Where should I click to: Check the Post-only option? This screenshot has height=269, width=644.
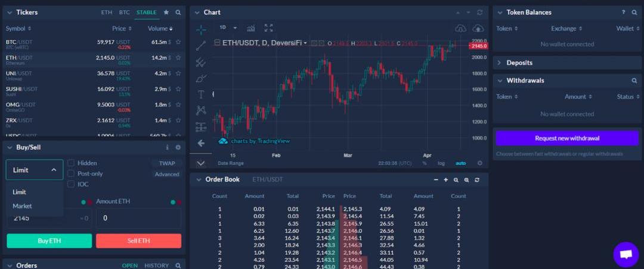click(x=71, y=174)
